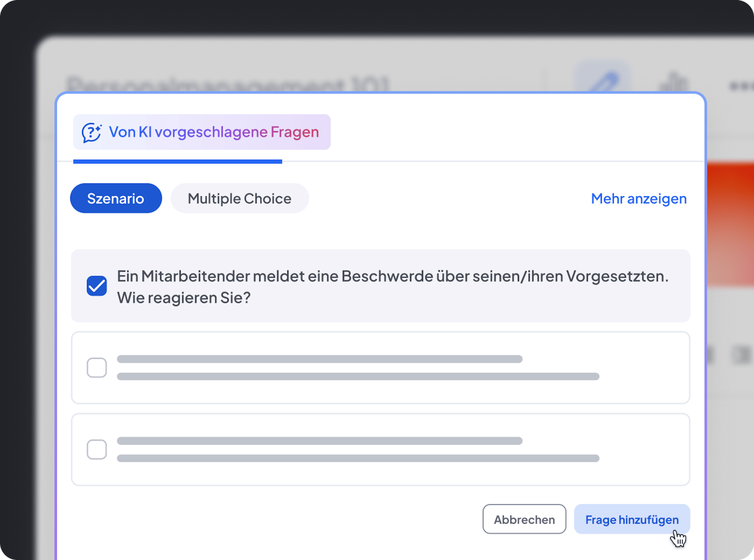Select the Szenario tab
This screenshot has width=754, height=560.
click(x=116, y=198)
